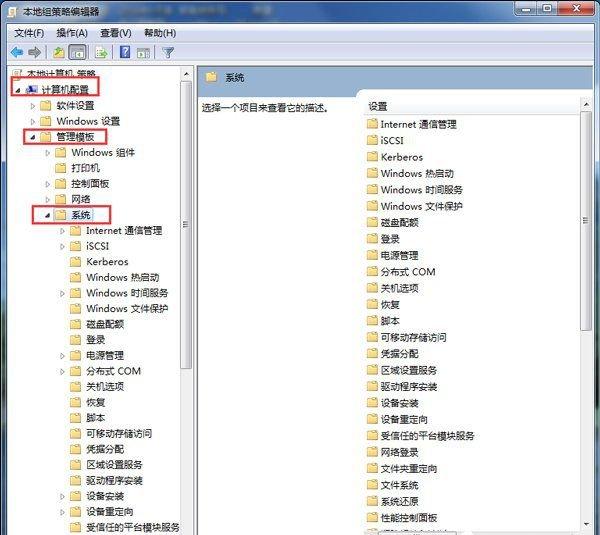Select Kerberos in the left tree

pos(107,262)
